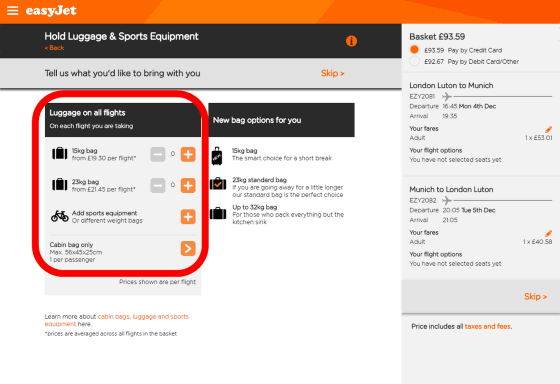Click the '1 x £53.01' fare amount

539,138
